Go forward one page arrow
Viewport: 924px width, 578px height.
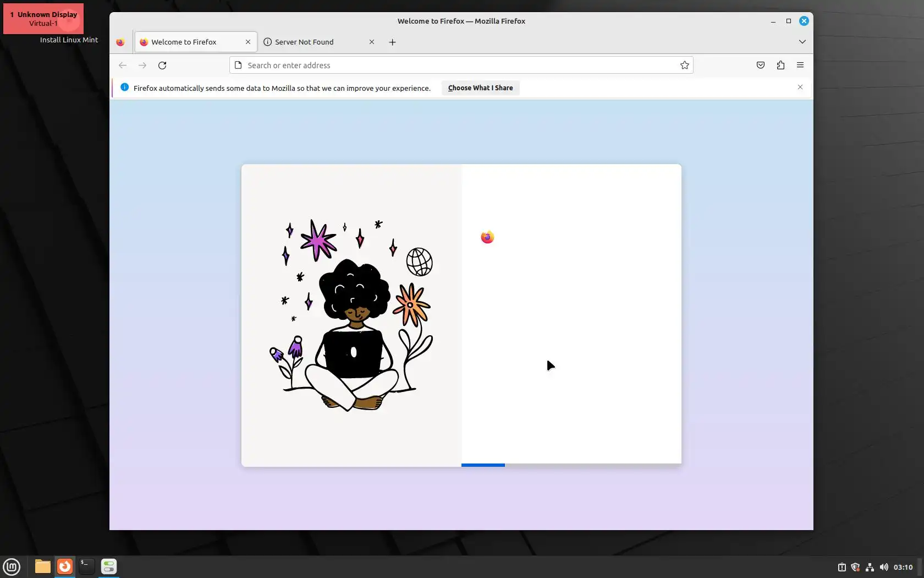(142, 65)
